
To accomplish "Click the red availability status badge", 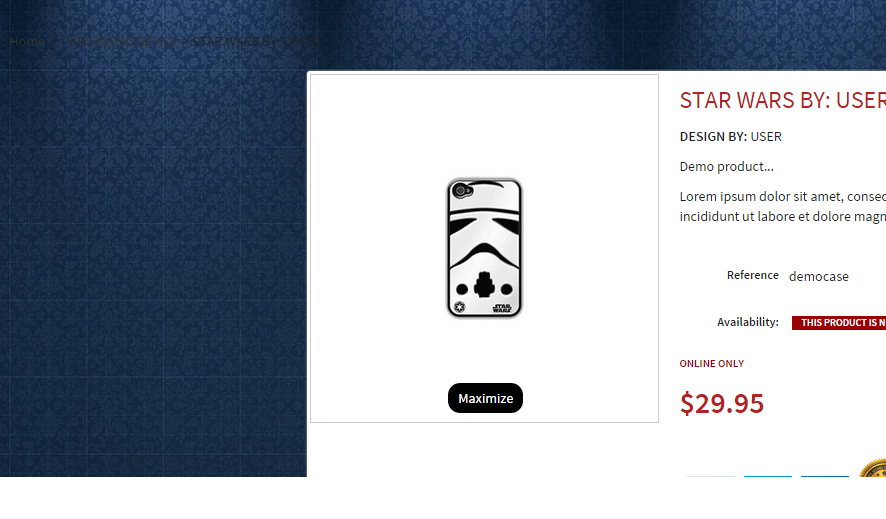I will (839, 323).
